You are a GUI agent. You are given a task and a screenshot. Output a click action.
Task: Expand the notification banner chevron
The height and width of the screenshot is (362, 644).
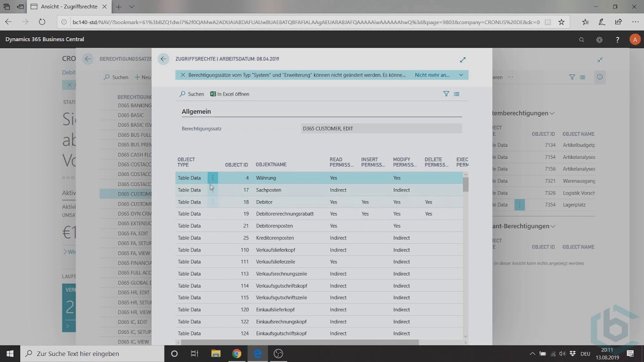click(x=461, y=75)
